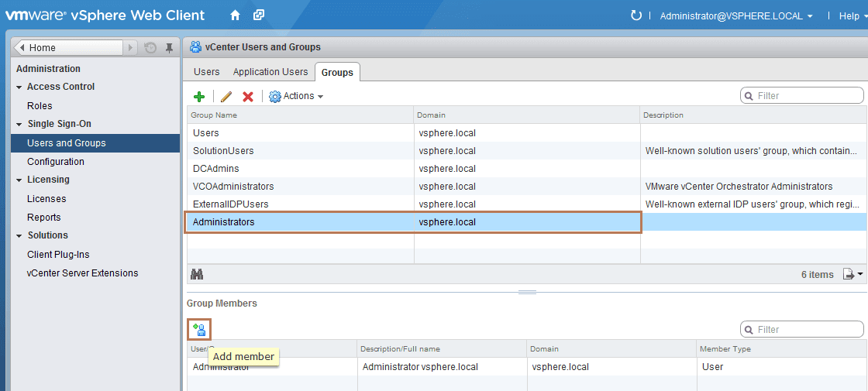Collapse the Access Control section
868x391 pixels.
19,87
